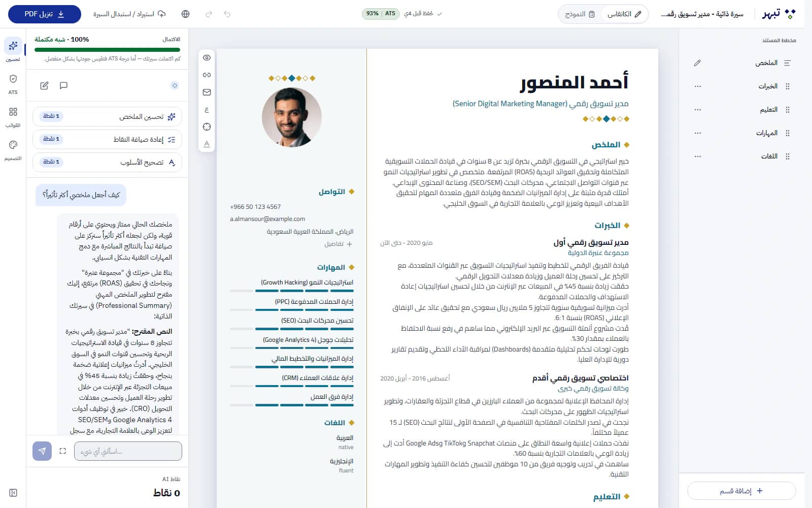
Task: Open options menu for التعليم section
Action: pos(698,110)
